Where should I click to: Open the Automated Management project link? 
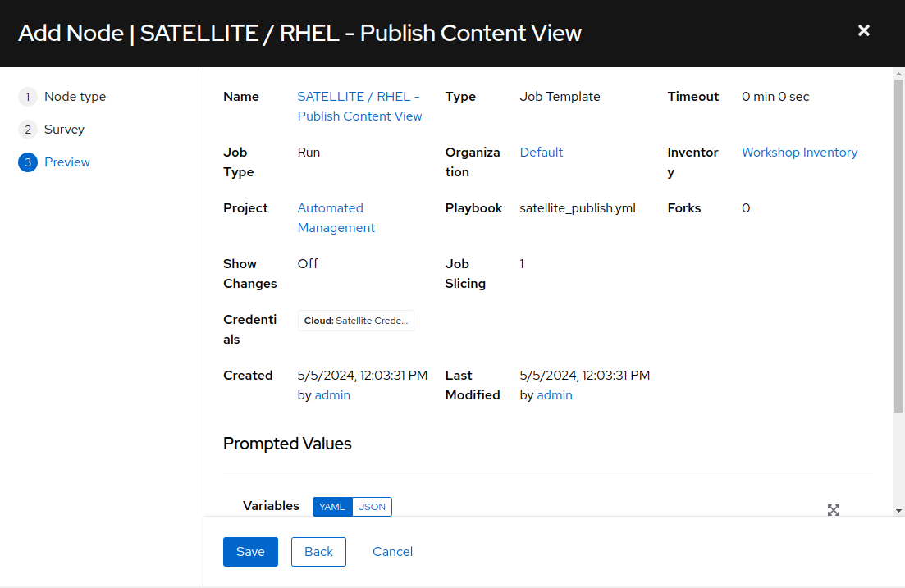coord(336,217)
